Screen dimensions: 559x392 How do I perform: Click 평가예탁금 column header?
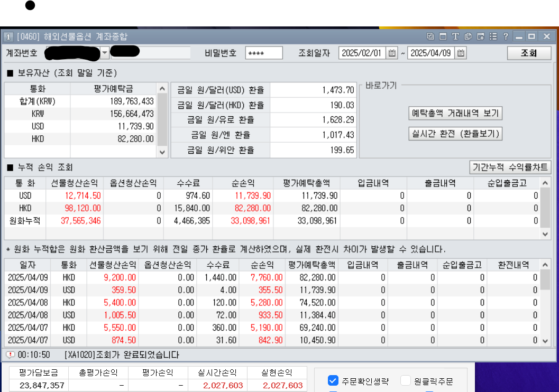click(x=113, y=89)
